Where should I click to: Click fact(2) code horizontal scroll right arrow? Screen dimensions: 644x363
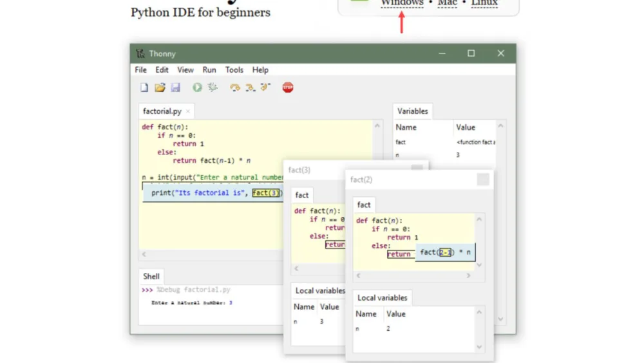click(468, 275)
